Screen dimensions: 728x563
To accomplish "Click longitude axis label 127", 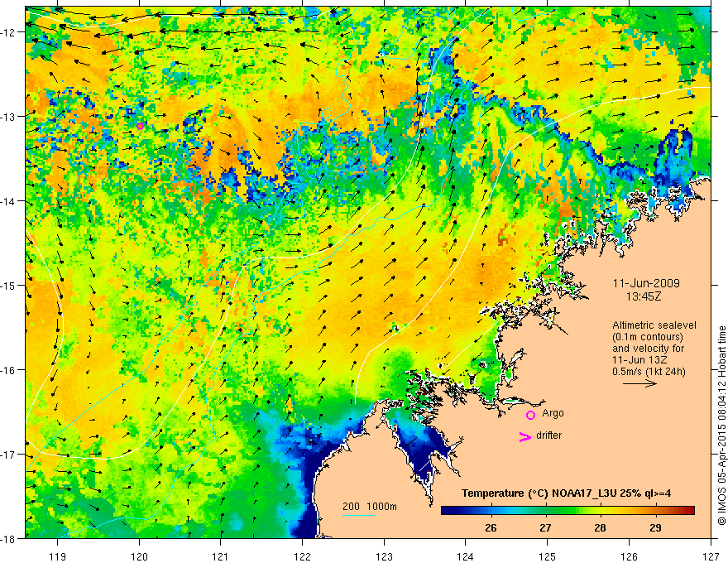I will tap(711, 556).
